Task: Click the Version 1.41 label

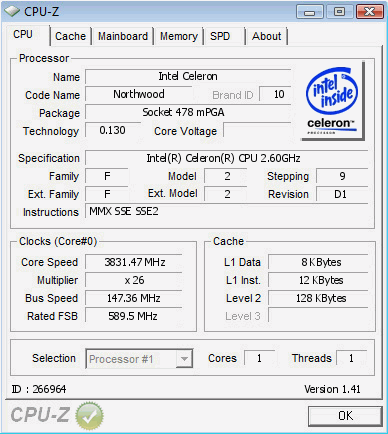Action: (x=332, y=389)
